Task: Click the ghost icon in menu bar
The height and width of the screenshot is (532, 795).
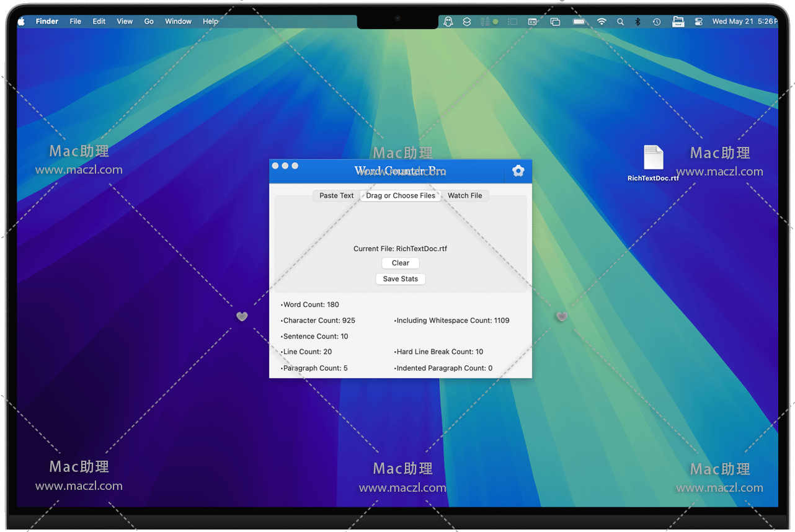Action: [448, 21]
